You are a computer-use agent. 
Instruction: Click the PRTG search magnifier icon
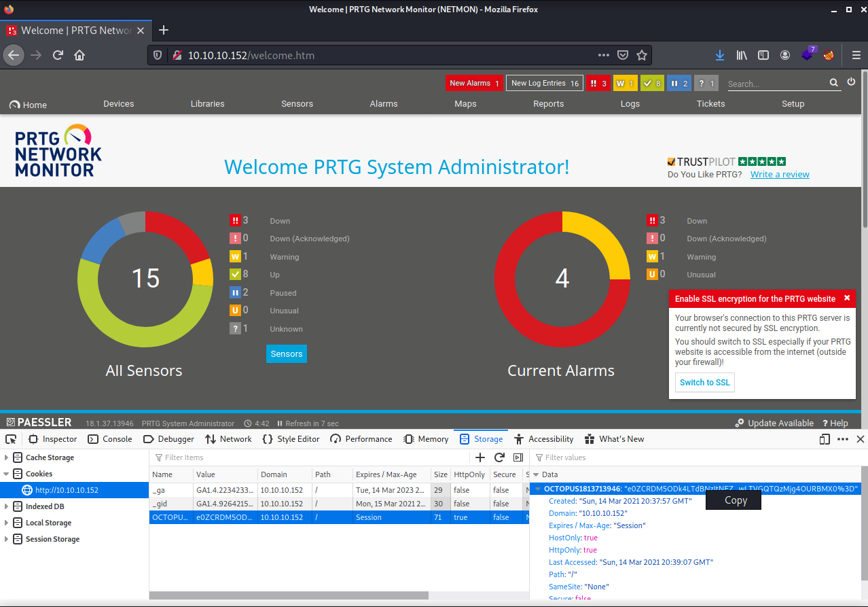tap(833, 83)
